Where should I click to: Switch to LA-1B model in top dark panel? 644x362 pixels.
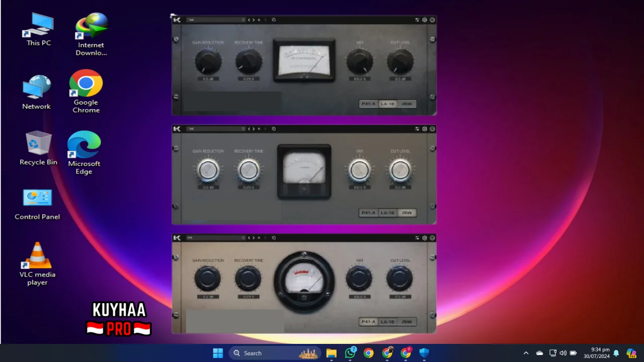point(387,104)
